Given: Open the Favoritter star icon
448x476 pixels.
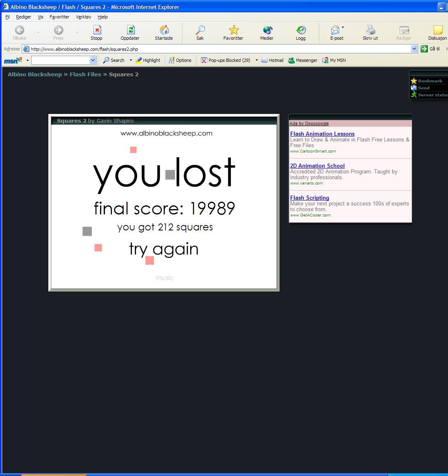Looking at the screenshot, I should coord(234,30).
